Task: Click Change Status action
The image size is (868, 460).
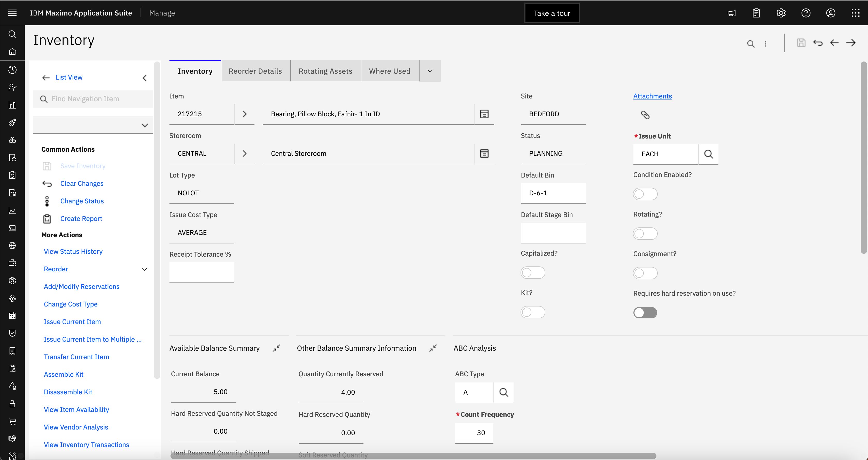Action: tap(82, 201)
